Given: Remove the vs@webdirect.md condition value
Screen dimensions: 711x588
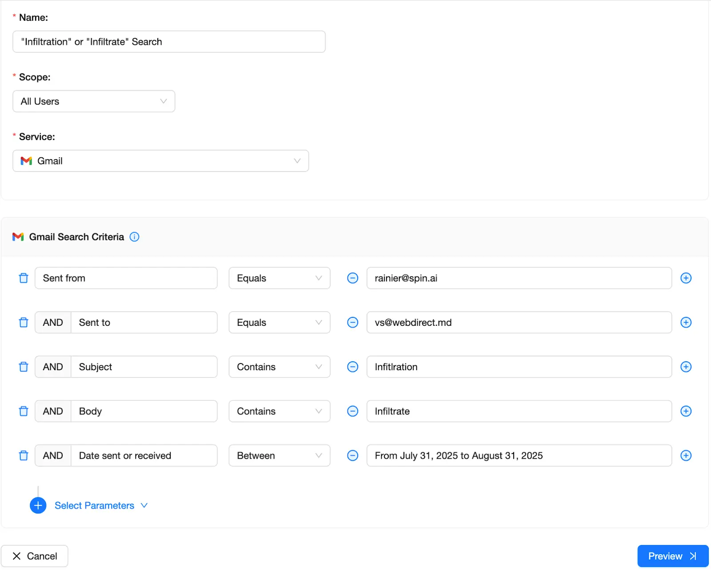Looking at the screenshot, I should pos(352,322).
